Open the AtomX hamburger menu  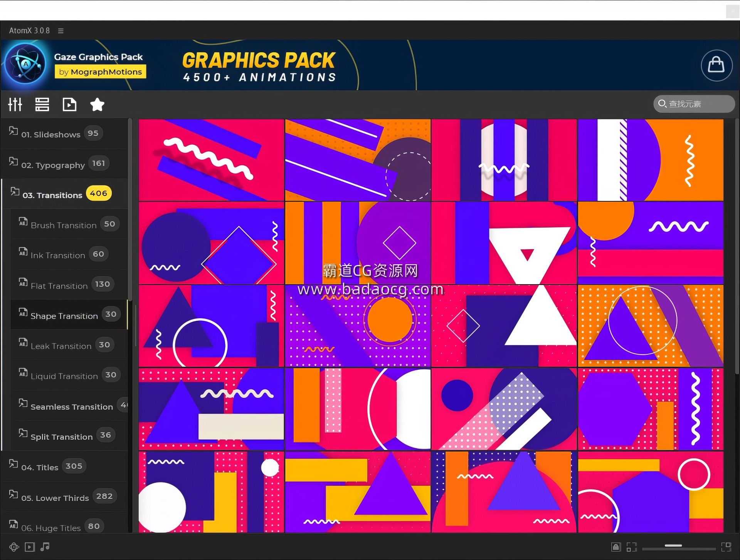[x=61, y=31]
